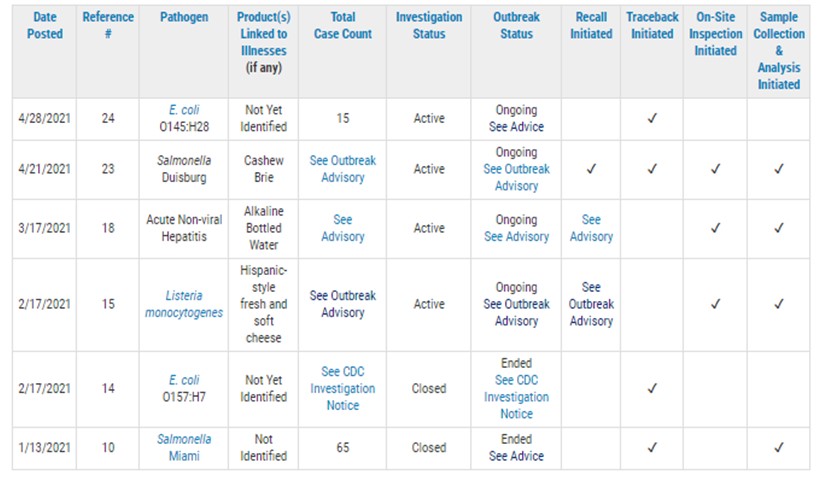
Task: Open Alkaline Bottled Water's Total Case Count advisory
Action: point(342,228)
